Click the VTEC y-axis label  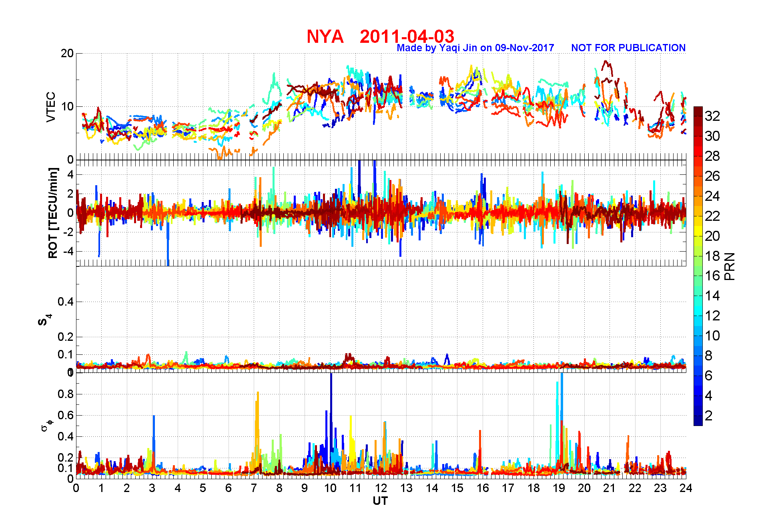pyautogui.click(x=51, y=107)
